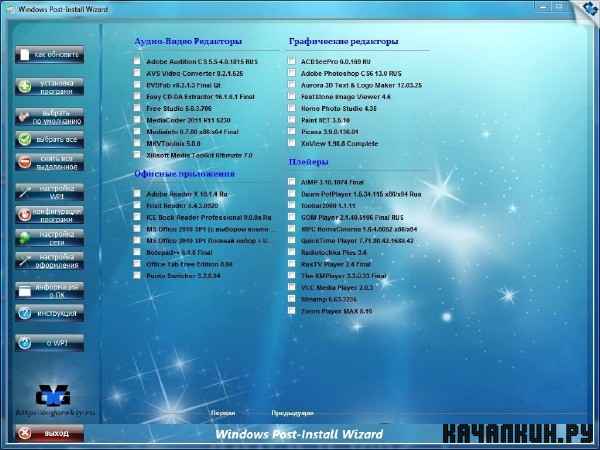Check the Free Studio checkbox
Screen dimensions: 600x450
coord(137,108)
